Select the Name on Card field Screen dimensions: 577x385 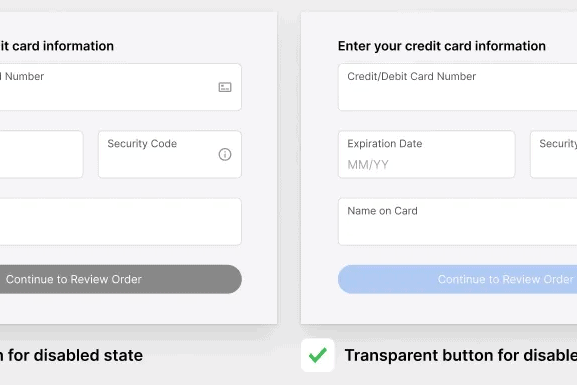457,222
